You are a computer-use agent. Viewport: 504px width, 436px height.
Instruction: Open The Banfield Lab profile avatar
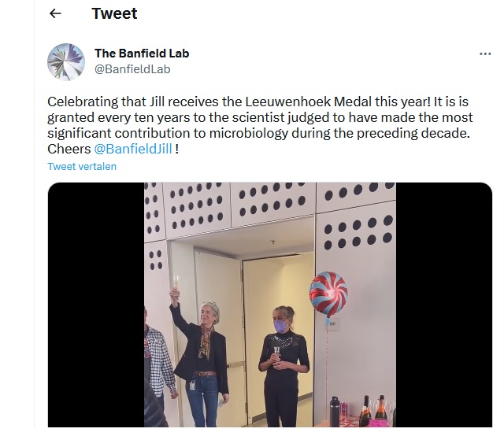point(66,61)
